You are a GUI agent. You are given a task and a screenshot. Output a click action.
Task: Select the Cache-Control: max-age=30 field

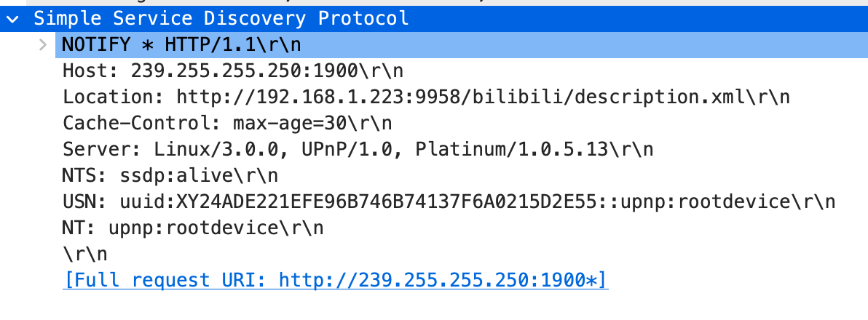227,123
